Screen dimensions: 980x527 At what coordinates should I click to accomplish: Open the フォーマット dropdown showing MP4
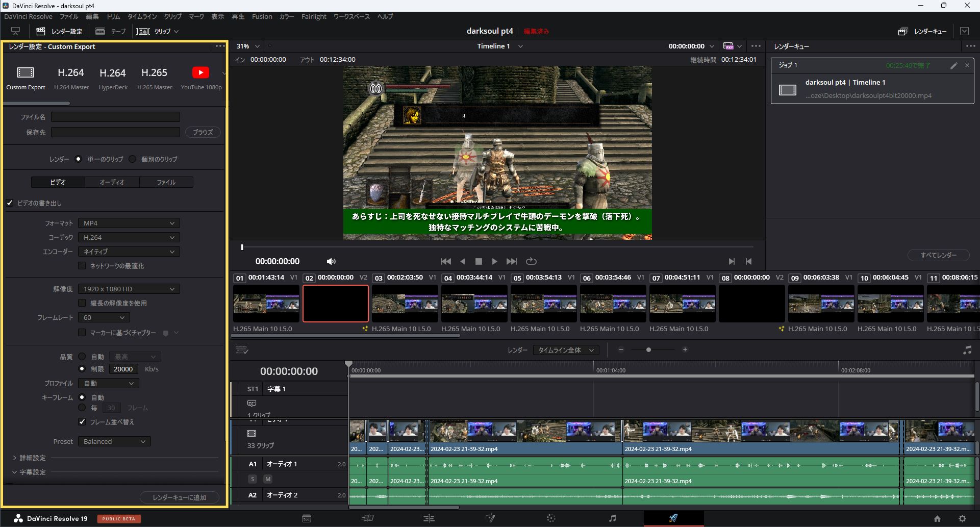click(129, 223)
